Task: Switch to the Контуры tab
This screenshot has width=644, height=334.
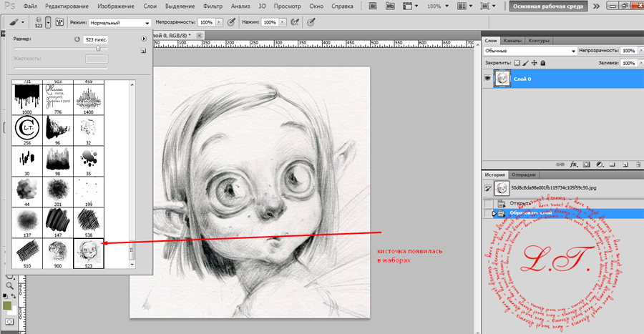Action: point(538,40)
